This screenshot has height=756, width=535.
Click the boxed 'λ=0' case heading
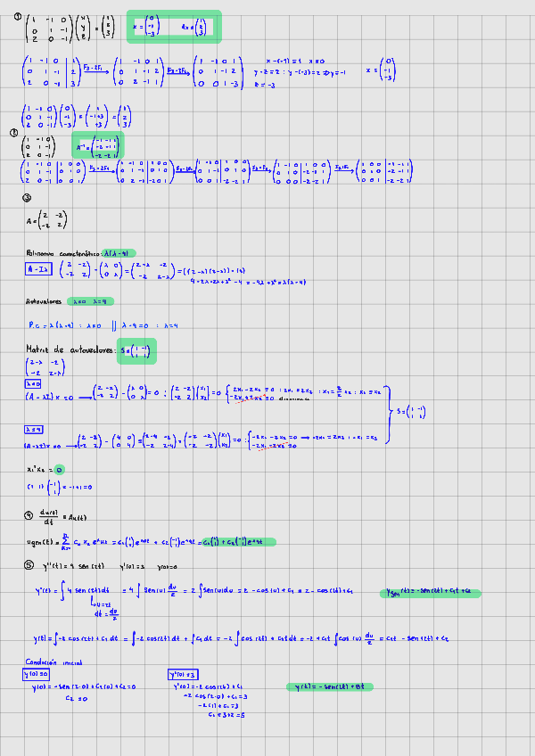tap(33, 383)
